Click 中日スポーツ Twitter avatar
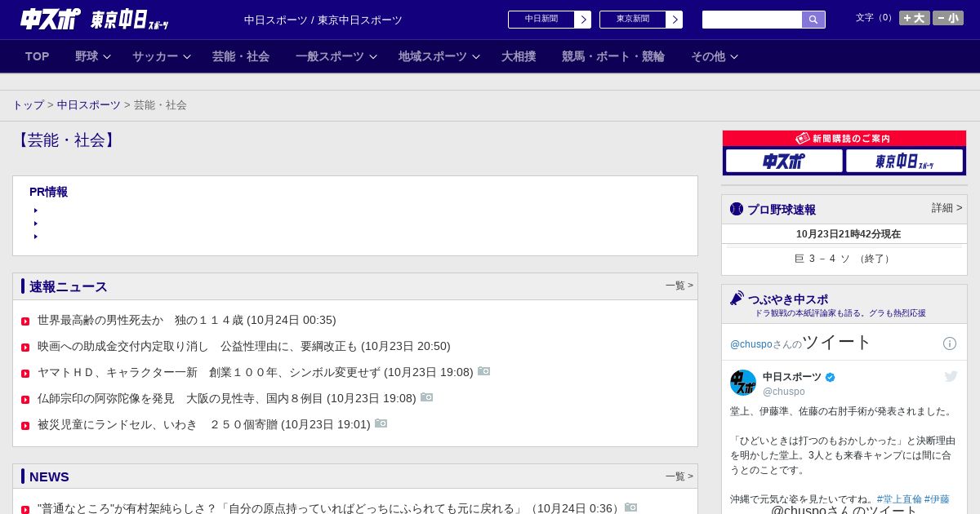980x514 pixels. [x=743, y=383]
